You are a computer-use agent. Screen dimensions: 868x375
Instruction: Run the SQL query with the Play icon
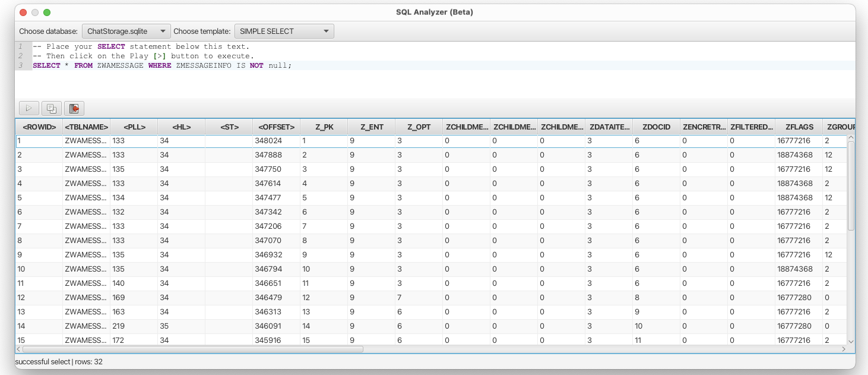[x=28, y=108]
